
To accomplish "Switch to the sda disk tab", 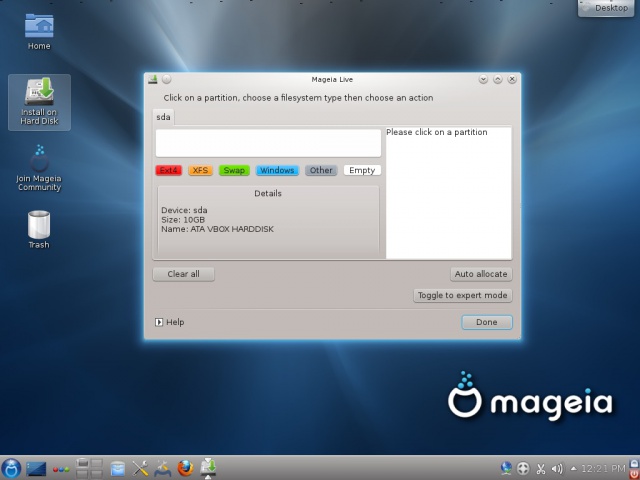I will point(163,117).
